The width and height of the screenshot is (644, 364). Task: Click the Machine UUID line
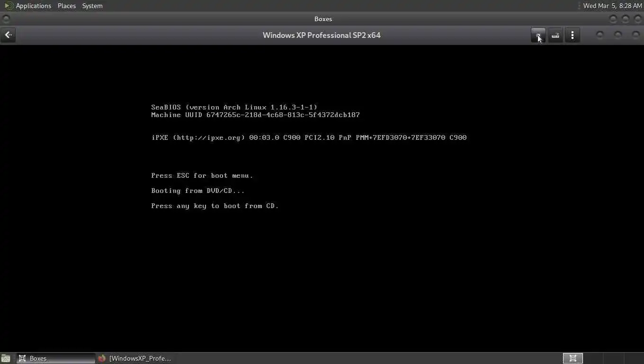(256, 115)
